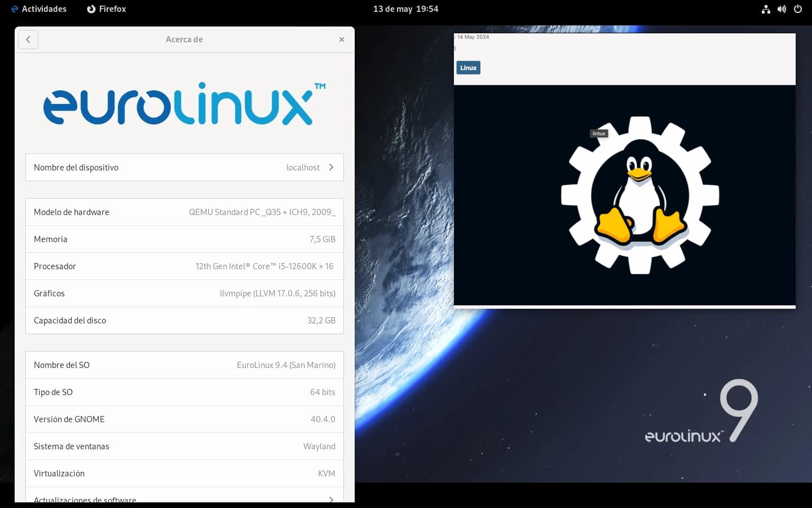Viewport: 812px width, 508px height.
Task: Click the Gráficos value llvmpipe
Action: [277, 294]
